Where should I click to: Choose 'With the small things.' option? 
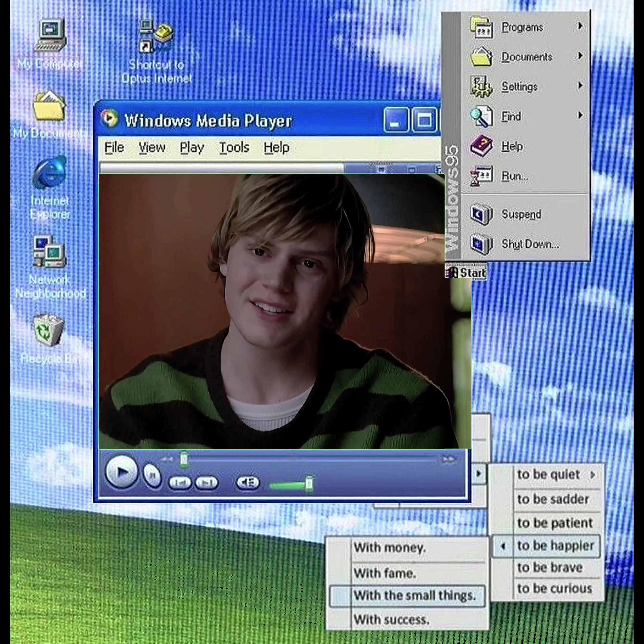pyautogui.click(x=407, y=596)
